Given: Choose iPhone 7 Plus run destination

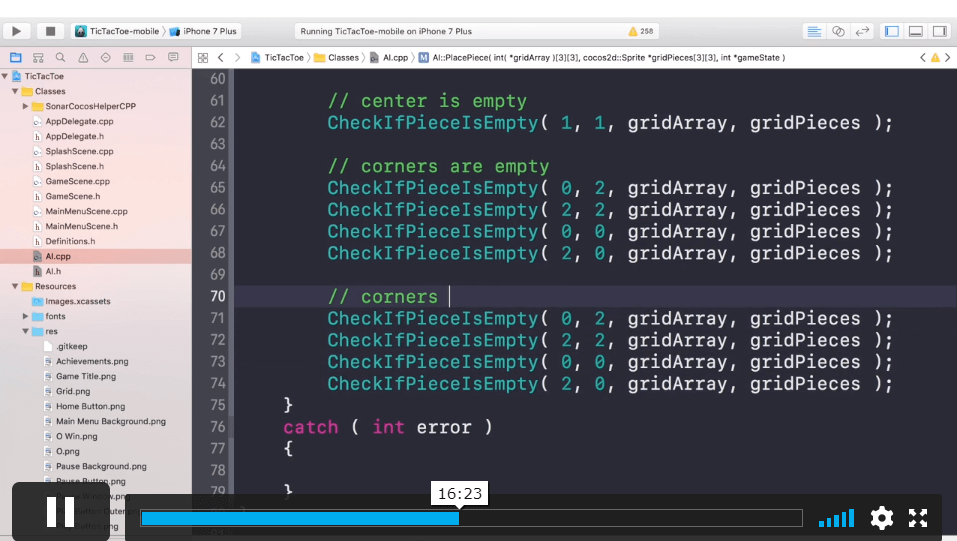Looking at the screenshot, I should tap(203, 31).
